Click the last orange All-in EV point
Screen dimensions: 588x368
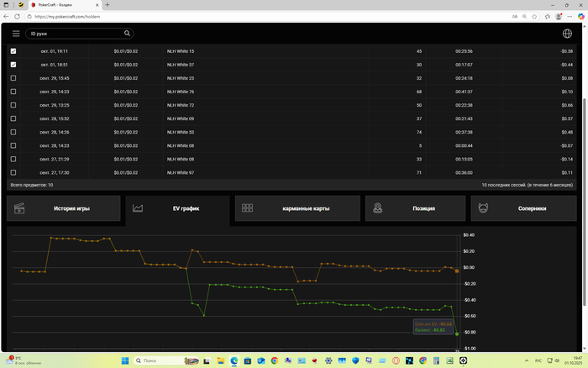[457, 271]
